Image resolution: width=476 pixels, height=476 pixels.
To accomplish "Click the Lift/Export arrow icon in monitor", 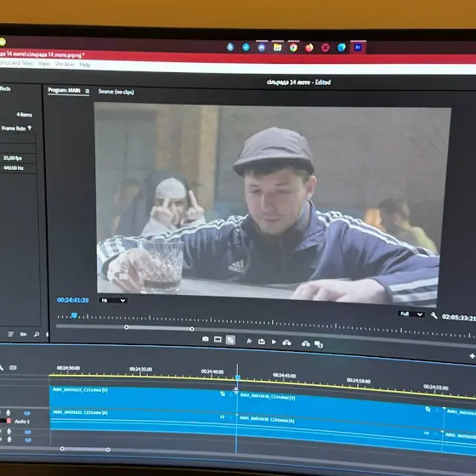I will coord(262,342).
